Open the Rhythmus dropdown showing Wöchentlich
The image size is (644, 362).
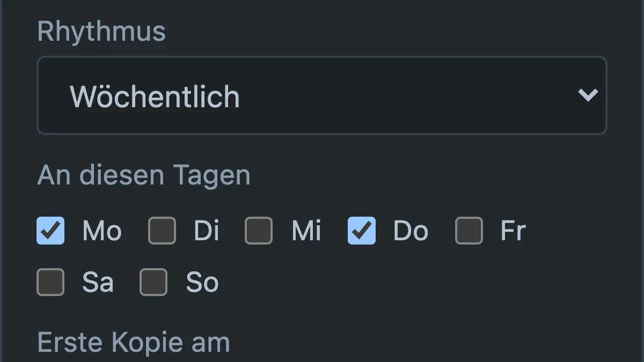tap(322, 96)
